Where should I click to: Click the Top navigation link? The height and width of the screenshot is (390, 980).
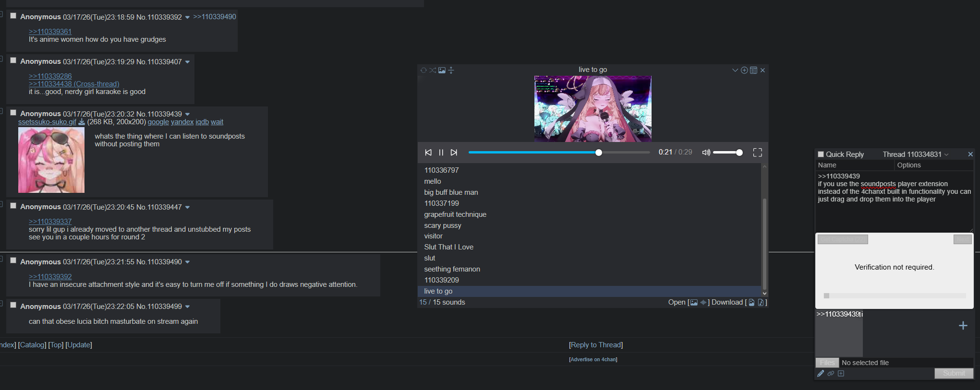[56, 345]
